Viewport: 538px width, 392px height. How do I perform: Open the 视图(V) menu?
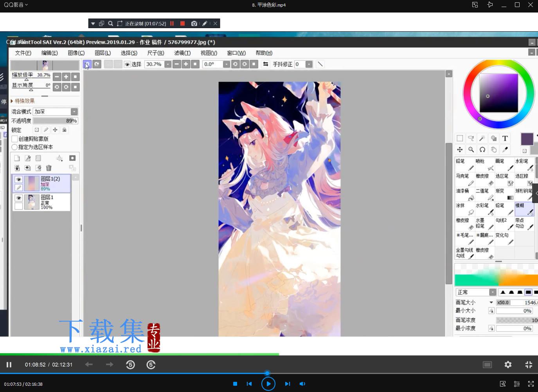209,53
